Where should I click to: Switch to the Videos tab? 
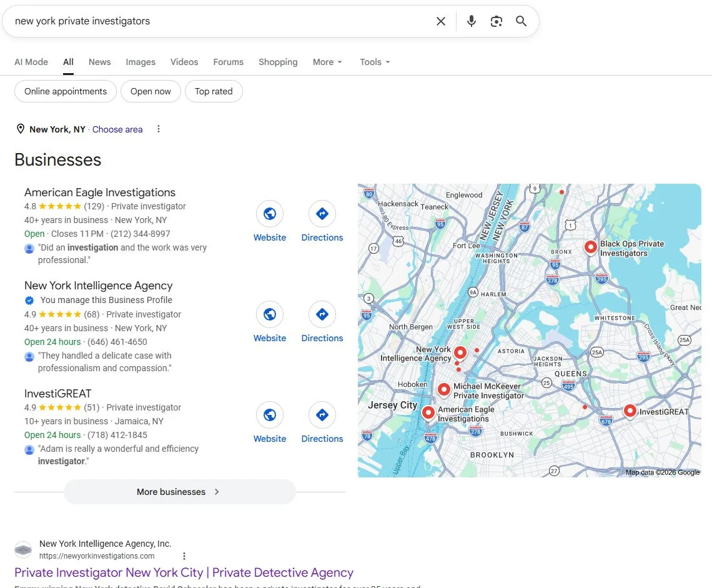pyautogui.click(x=184, y=62)
